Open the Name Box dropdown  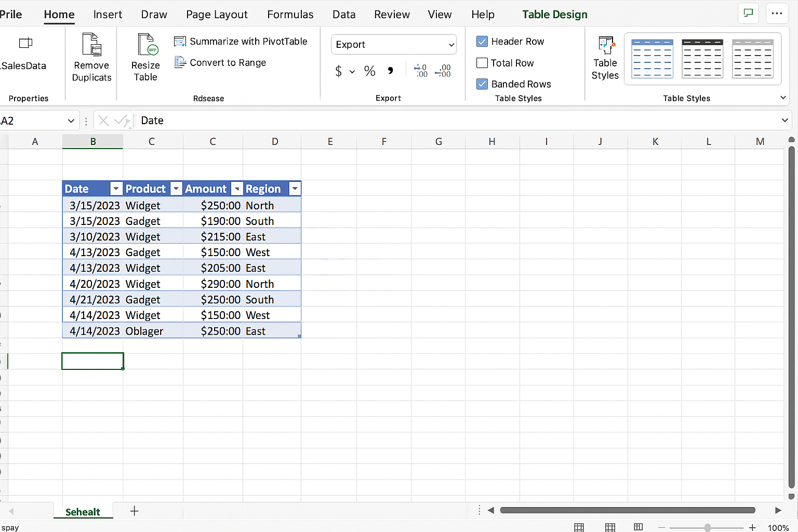pyautogui.click(x=71, y=121)
